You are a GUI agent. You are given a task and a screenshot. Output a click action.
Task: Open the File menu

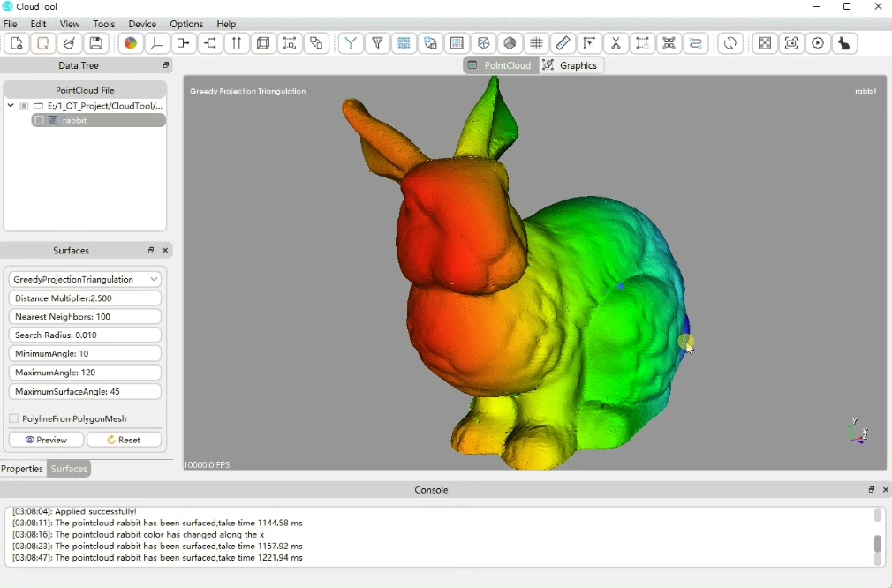11,24
